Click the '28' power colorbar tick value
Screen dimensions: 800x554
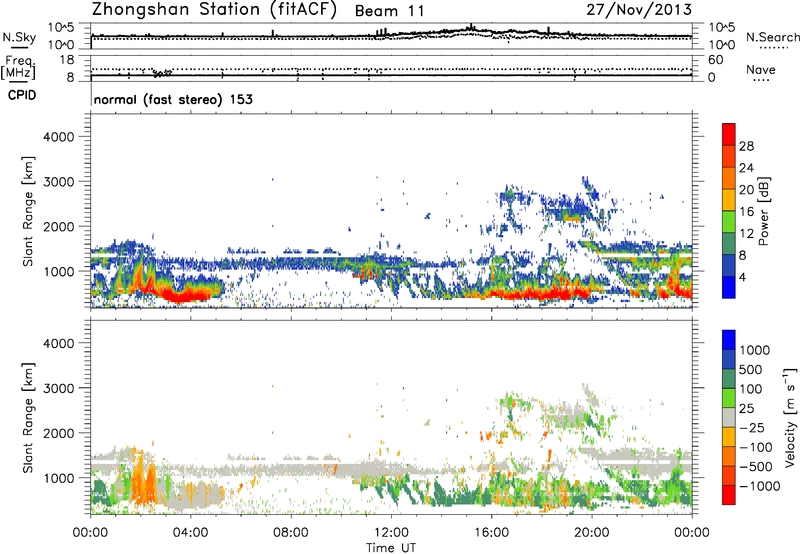pos(746,146)
